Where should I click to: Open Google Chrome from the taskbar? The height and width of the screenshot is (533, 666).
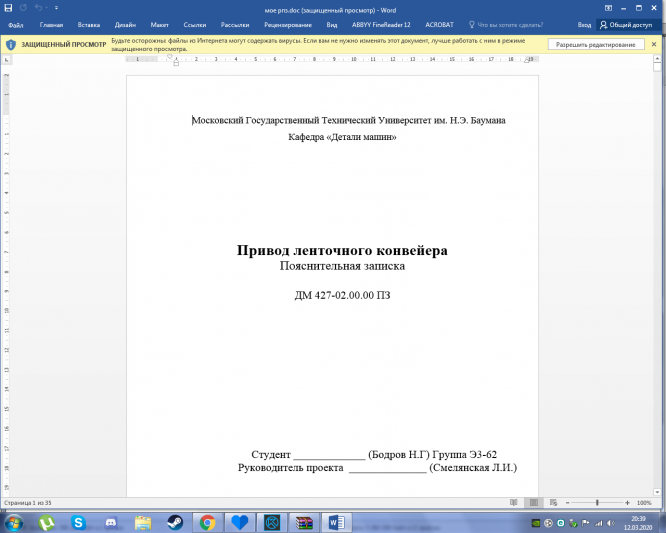click(207, 522)
